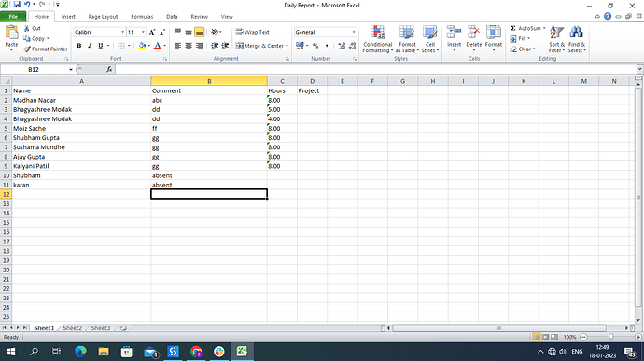This screenshot has height=361, width=644.
Task: Click the Sort & Filter icon
Action: tap(556, 33)
